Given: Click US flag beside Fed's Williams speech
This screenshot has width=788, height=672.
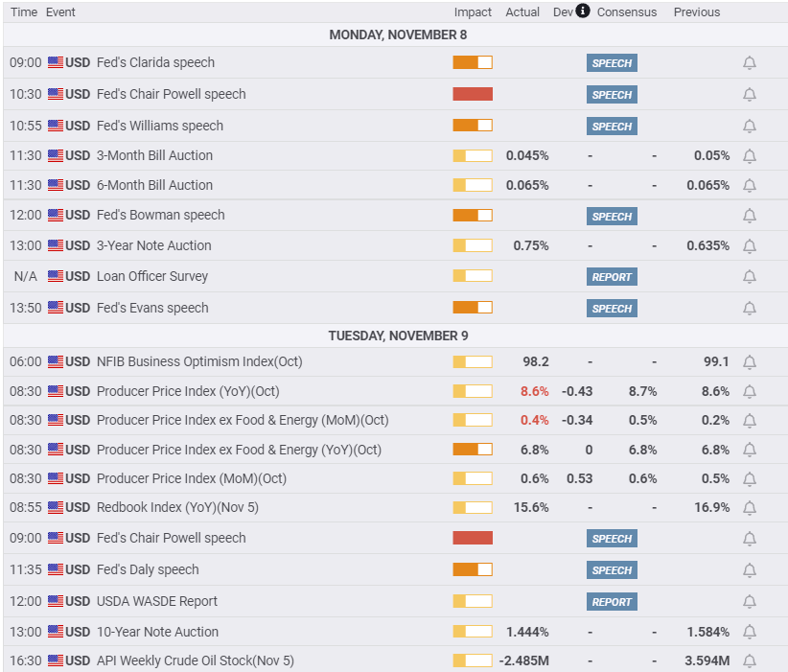Looking at the screenshot, I should click(x=56, y=126).
